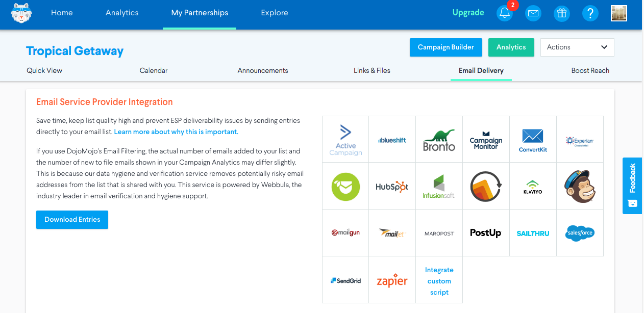
Task: Select the Email Delivery tab
Action: pyautogui.click(x=481, y=70)
